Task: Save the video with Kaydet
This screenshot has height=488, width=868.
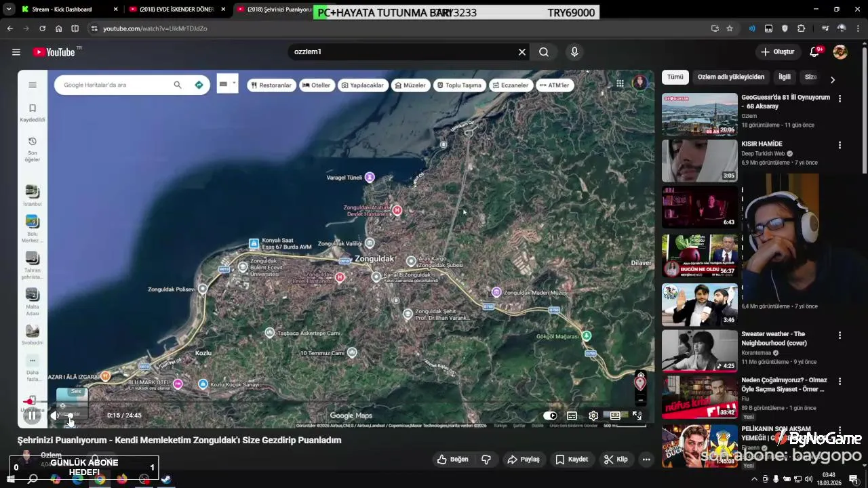Action: click(572, 459)
